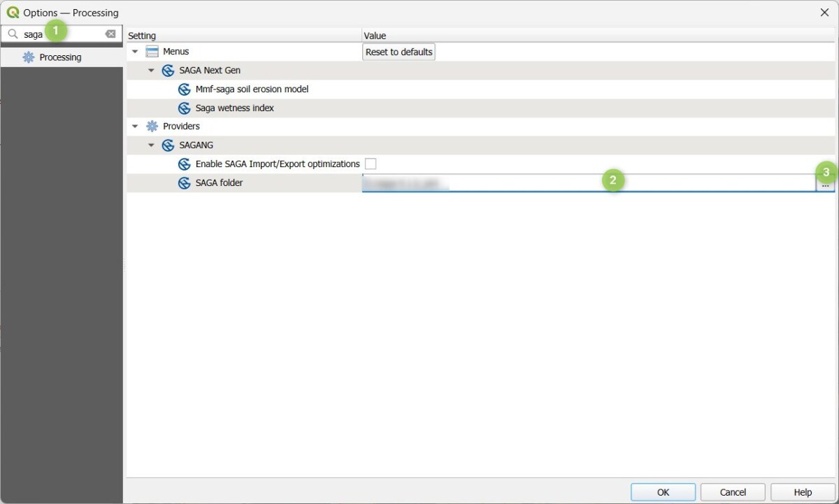Image resolution: width=839 pixels, height=504 pixels.
Task: Click the Menus row icon
Action: (x=152, y=52)
